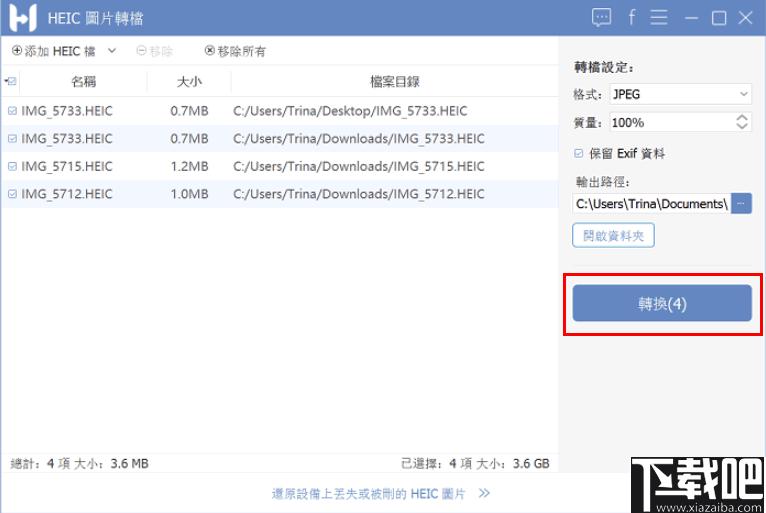Viewport: 766px width, 513px height.
Task: Click the double chevron beside the recovery link
Action: pyautogui.click(x=484, y=493)
